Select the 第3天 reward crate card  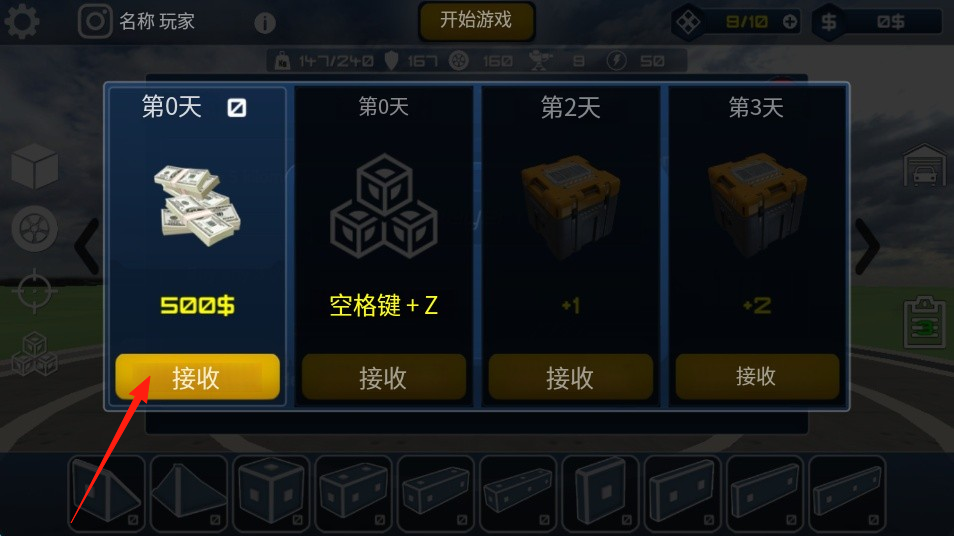click(757, 246)
